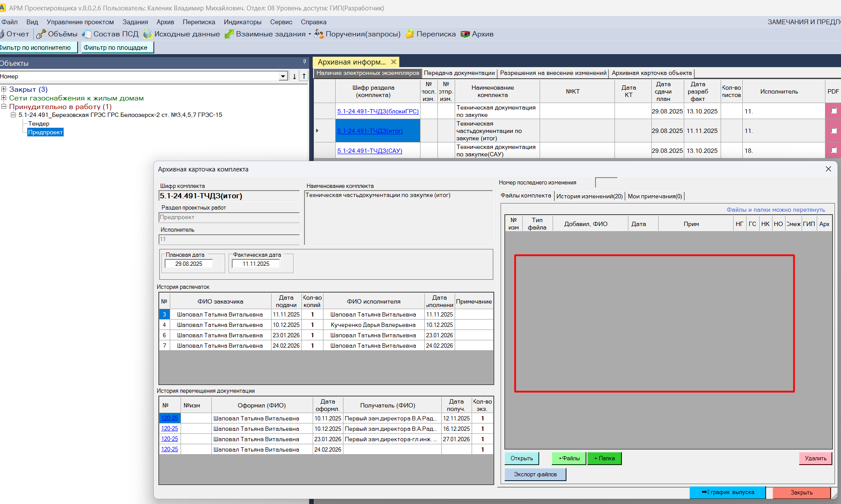The height and width of the screenshot is (504, 841).
Task: Toggle PDF checkbox for the ТЧДЗ(САУ) row
Action: tap(834, 150)
